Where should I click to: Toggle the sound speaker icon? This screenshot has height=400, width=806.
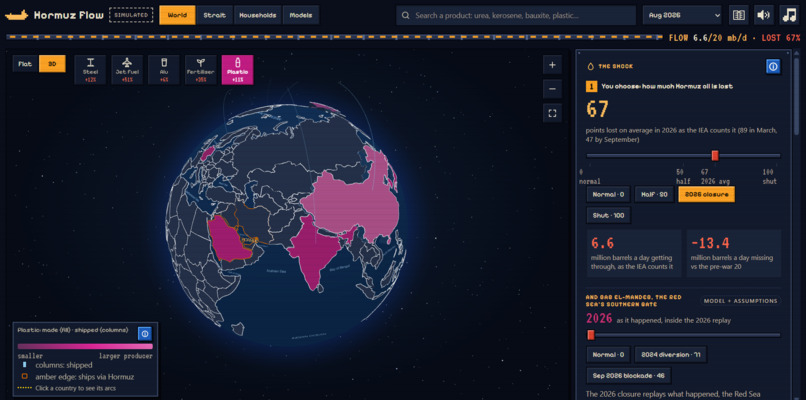pyautogui.click(x=763, y=15)
